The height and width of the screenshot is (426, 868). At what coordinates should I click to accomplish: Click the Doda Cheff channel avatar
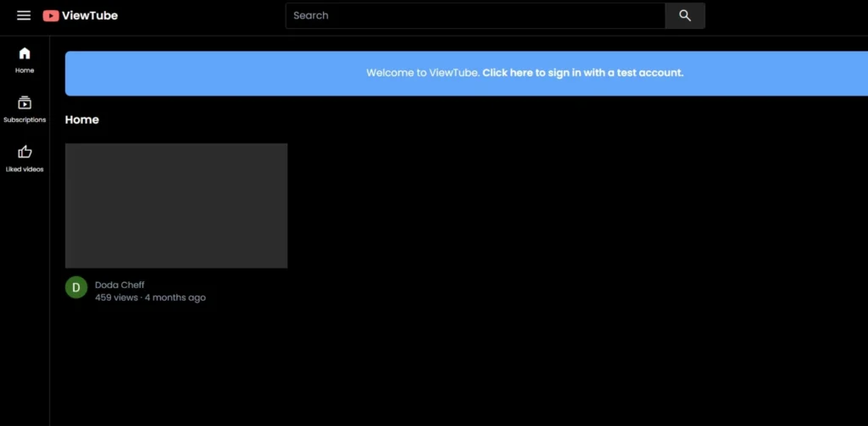pos(76,287)
